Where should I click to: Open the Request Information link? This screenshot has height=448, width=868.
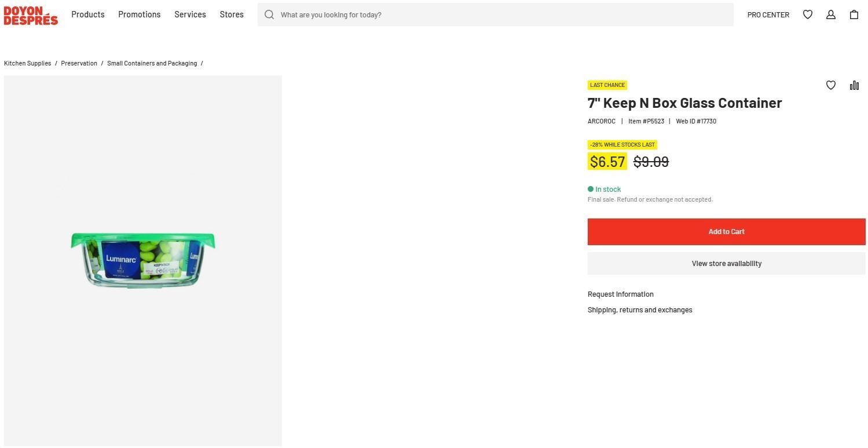tap(620, 294)
